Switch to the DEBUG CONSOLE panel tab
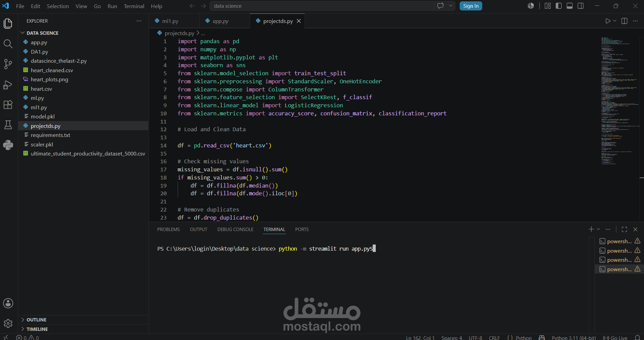 [x=235, y=229]
